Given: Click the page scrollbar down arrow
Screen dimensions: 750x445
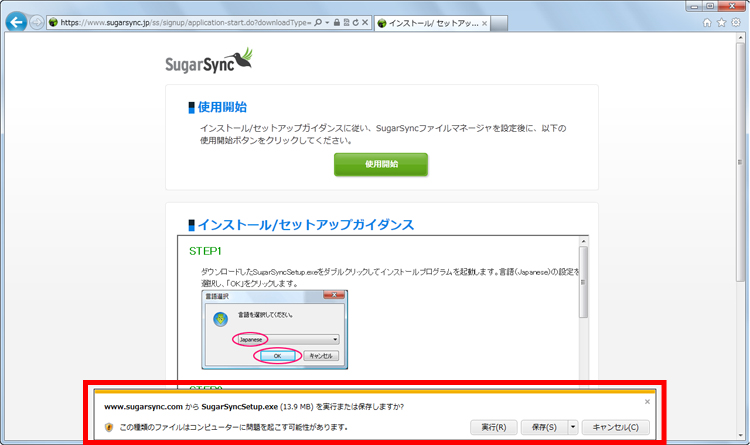Looking at the screenshot, I should 740,435.
